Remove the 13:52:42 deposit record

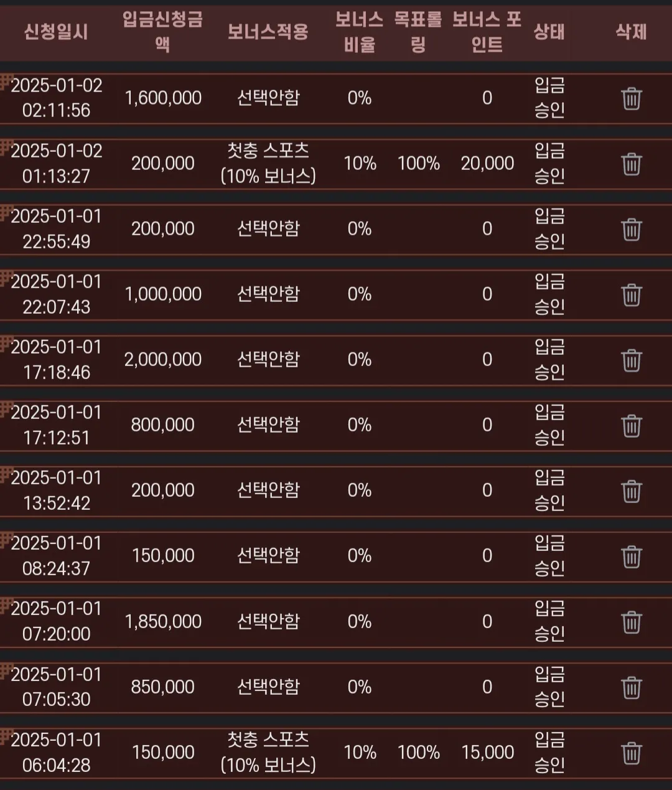point(631,491)
